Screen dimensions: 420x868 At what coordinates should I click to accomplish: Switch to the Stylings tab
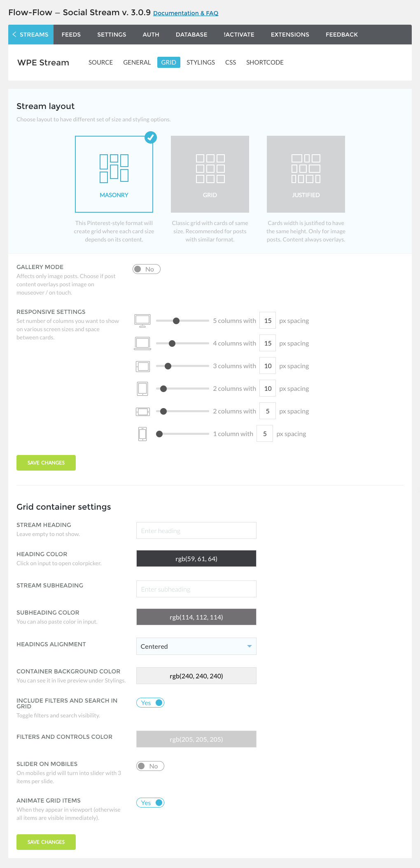coord(201,63)
